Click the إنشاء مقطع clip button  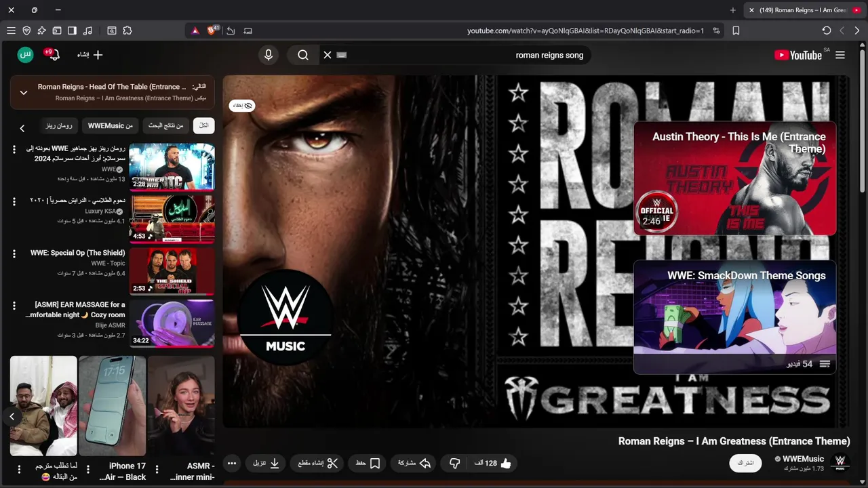coord(317,464)
